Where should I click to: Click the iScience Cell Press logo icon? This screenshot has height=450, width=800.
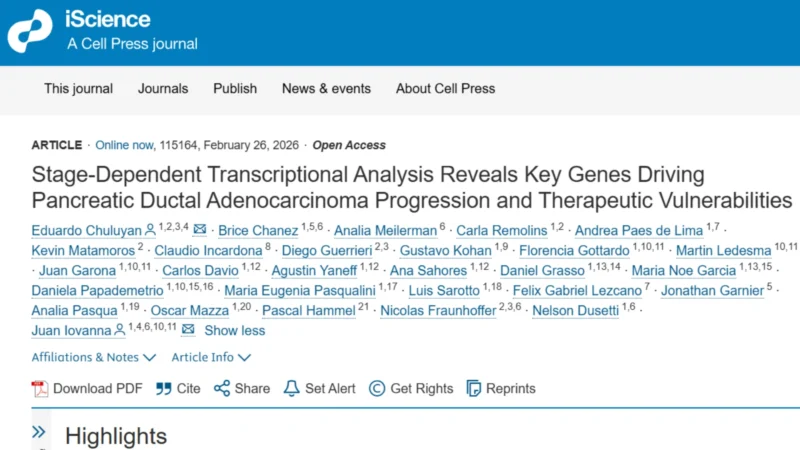tap(30, 31)
